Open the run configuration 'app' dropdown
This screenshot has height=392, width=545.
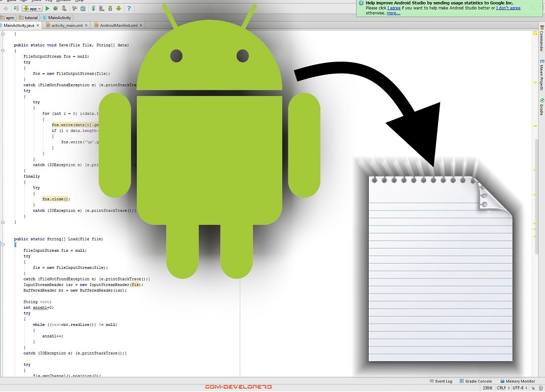[x=32, y=9]
